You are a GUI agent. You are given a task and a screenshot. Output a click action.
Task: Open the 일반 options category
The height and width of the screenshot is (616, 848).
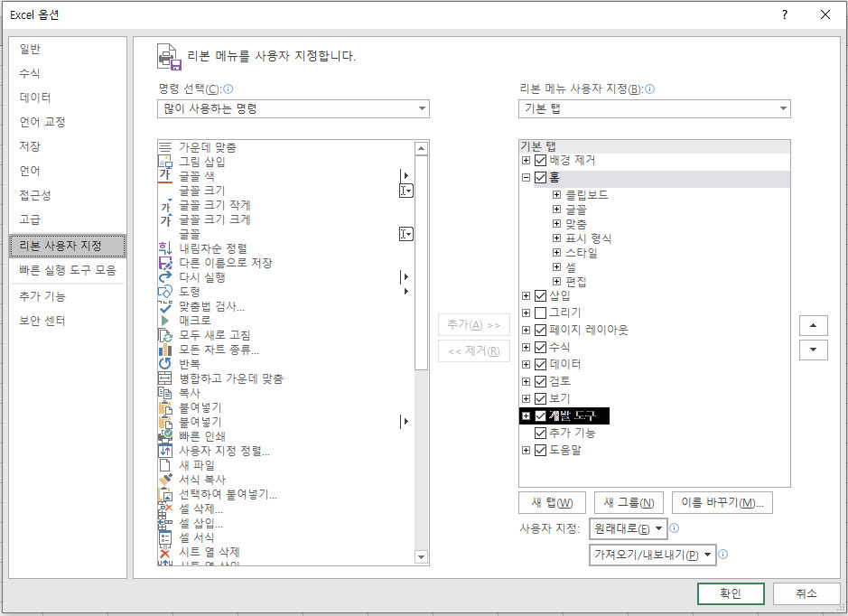click(x=68, y=49)
